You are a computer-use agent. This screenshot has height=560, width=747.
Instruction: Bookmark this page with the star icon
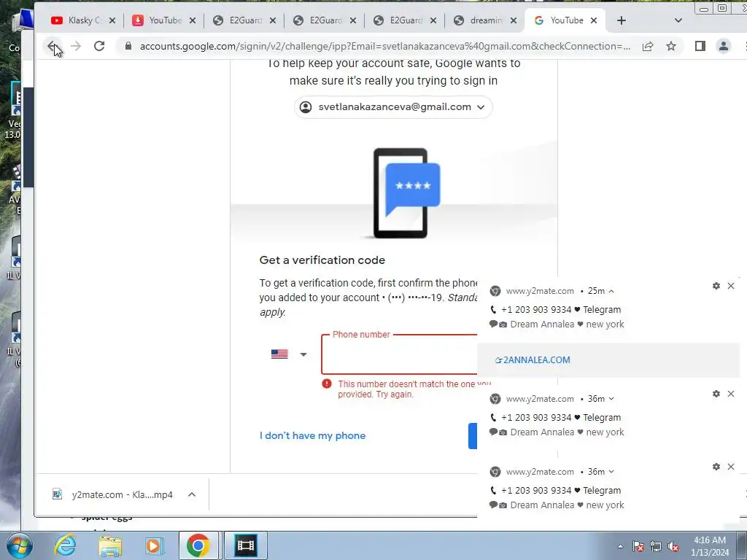click(671, 46)
